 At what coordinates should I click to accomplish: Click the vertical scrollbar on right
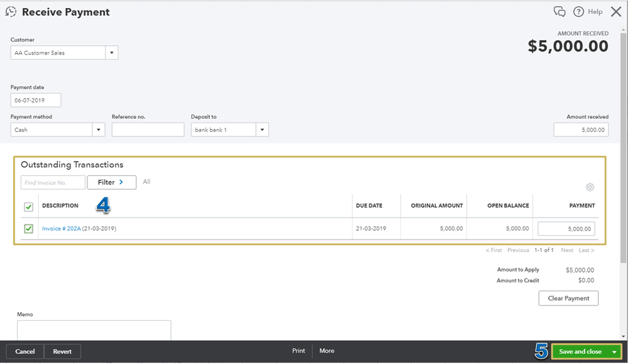coord(623,148)
